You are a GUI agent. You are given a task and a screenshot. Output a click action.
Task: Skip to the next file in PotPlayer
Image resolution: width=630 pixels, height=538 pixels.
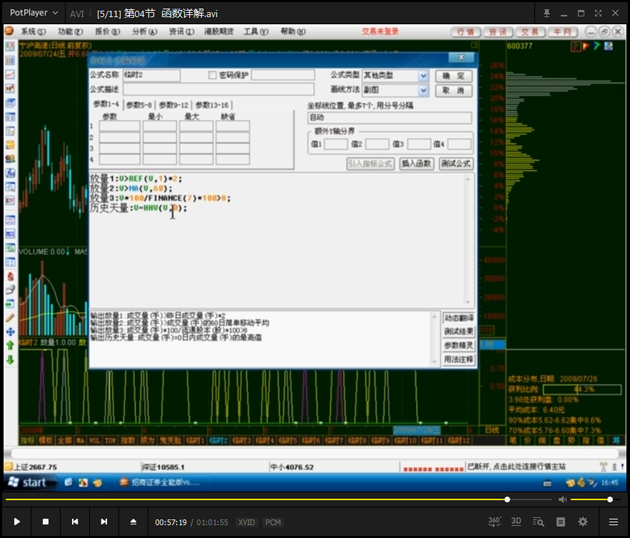pos(104,522)
